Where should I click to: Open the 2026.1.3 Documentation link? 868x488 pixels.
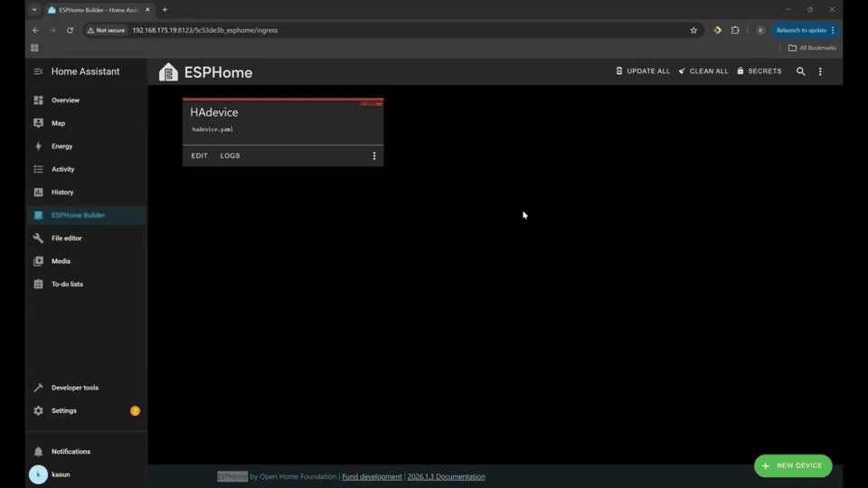(446, 476)
